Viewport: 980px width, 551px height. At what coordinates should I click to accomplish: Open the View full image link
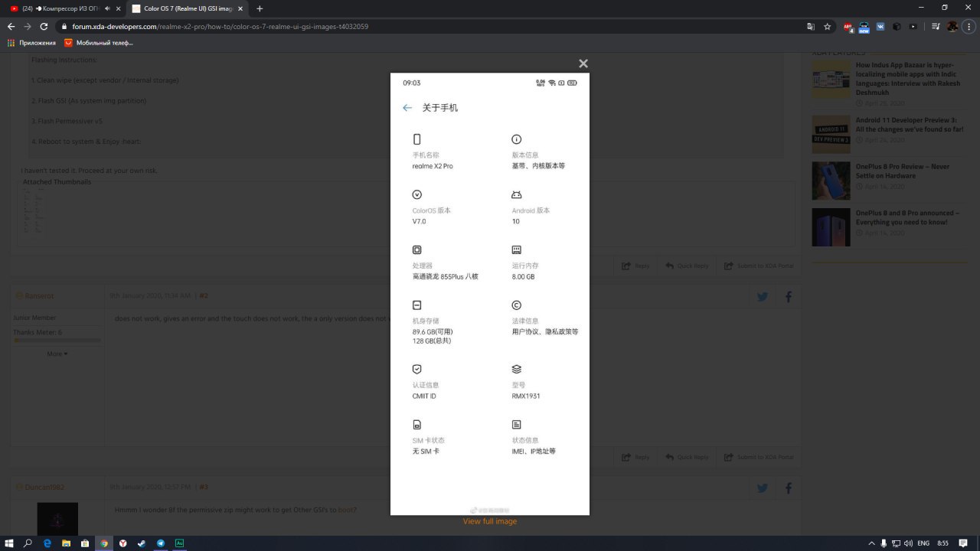coord(490,521)
